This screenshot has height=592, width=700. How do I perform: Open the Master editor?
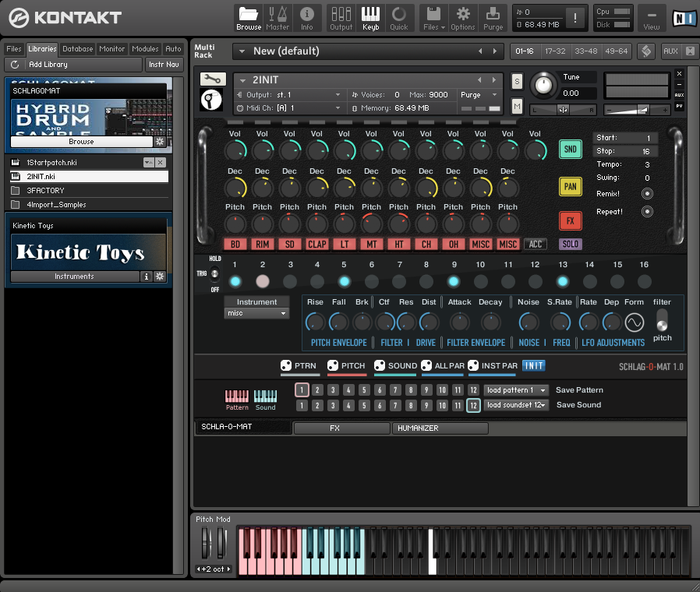278,18
